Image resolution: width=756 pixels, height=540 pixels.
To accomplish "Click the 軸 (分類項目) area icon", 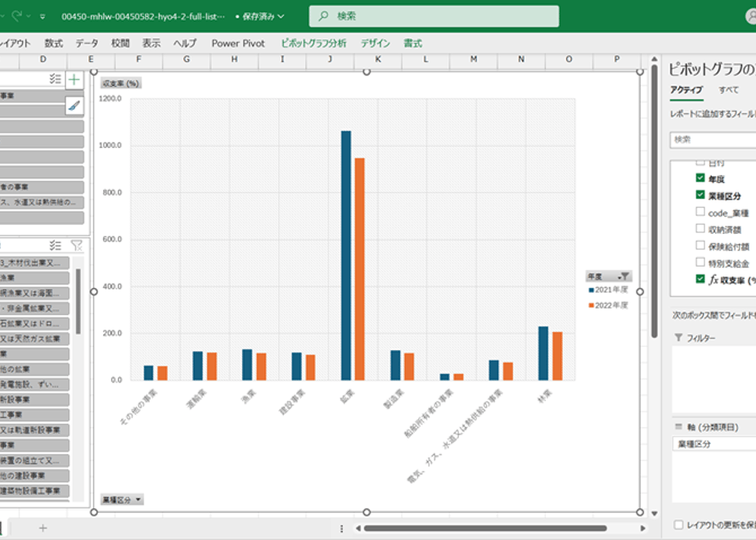I will (x=678, y=427).
